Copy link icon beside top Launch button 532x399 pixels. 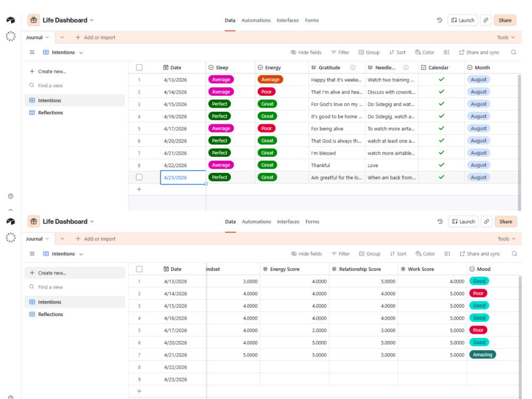click(x=486, y=20)
